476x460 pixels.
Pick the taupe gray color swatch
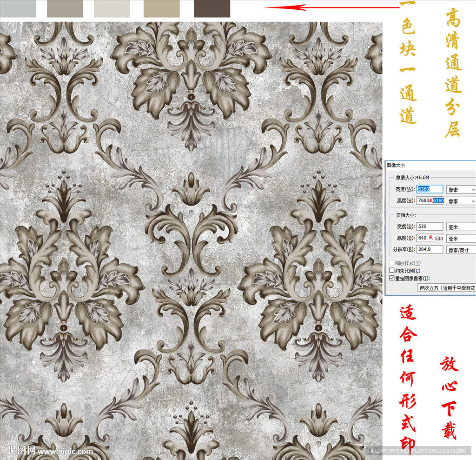coord(65,8)
